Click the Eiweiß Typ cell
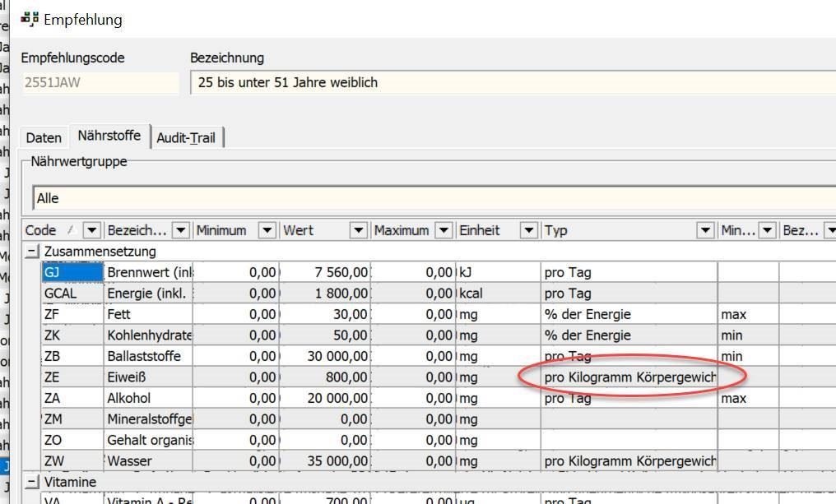 [629, 377]
